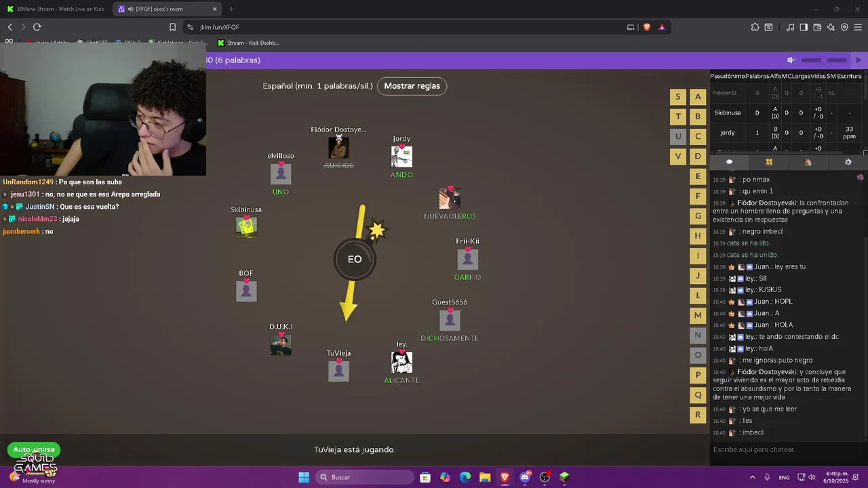This screenshot has height=488, width=868.
Task: Open Brave VPN shield icon
Action: (844, 27)
